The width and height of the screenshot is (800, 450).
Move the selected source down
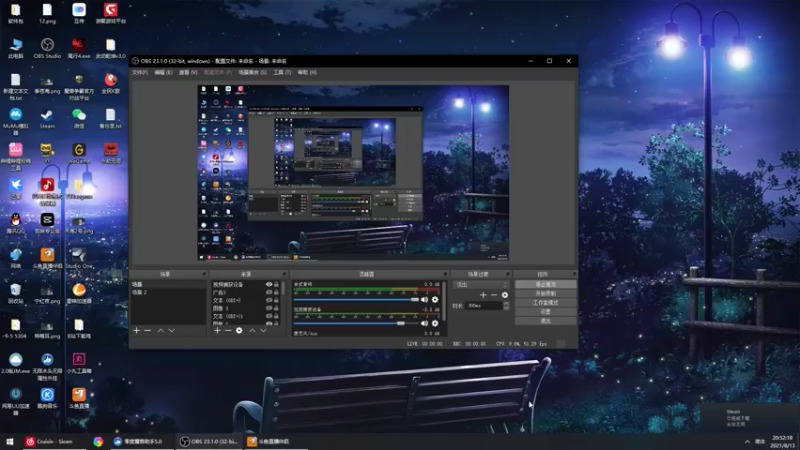click(263, 331)
